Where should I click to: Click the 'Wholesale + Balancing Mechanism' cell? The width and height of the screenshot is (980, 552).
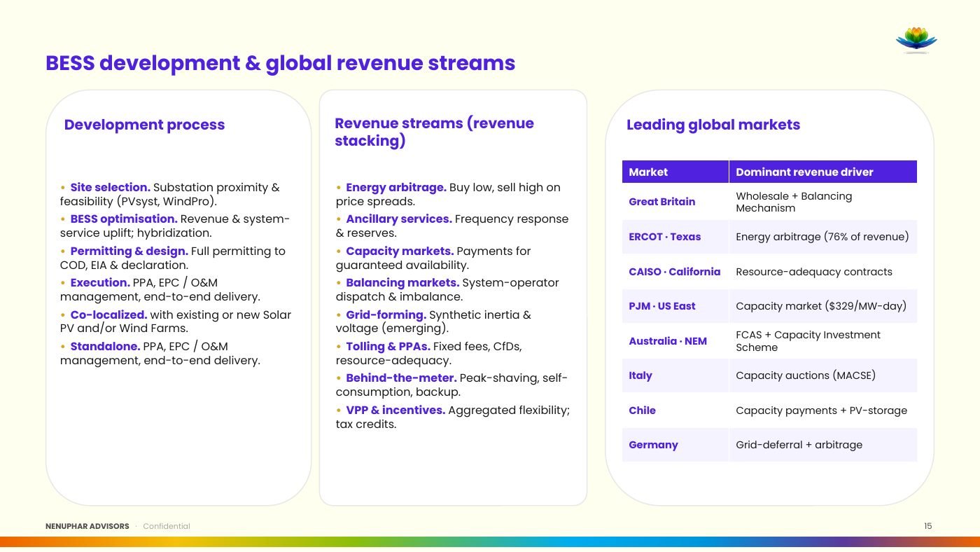822,202
